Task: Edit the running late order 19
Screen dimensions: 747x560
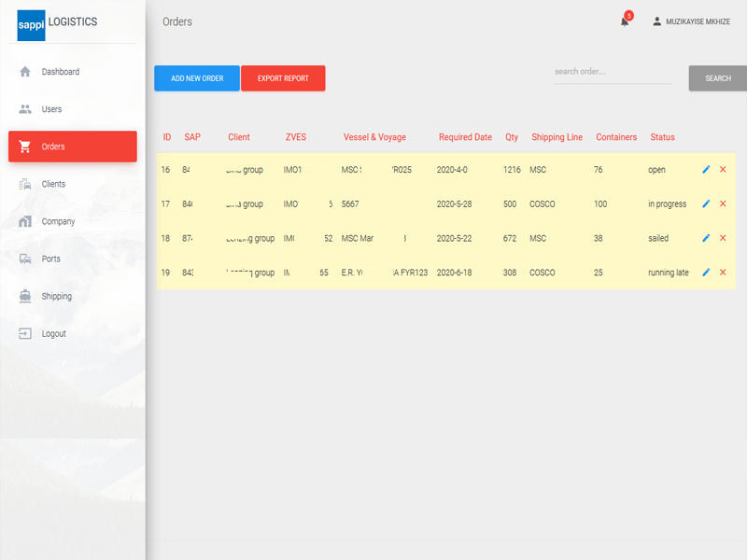Action: coord(706,273)
